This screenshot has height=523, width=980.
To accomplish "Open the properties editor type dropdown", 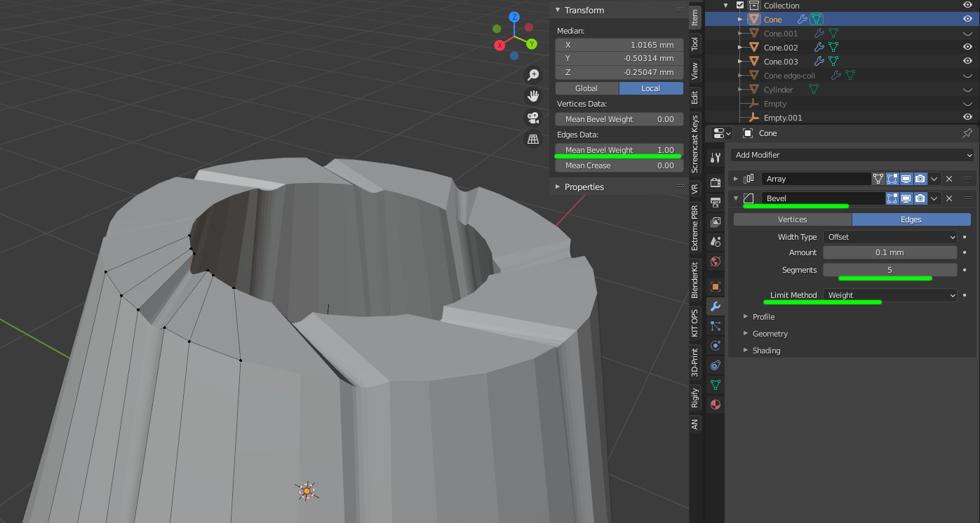I will [722, 133].
